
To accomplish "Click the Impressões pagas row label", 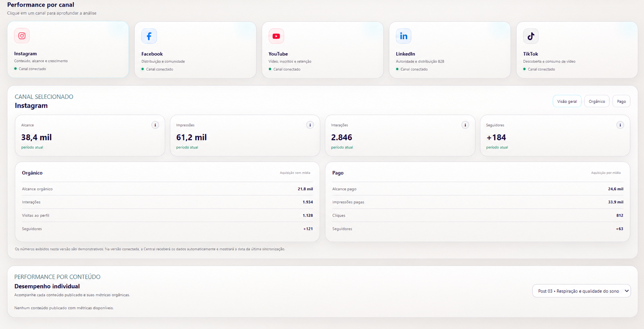I will (x=348, y=202).
